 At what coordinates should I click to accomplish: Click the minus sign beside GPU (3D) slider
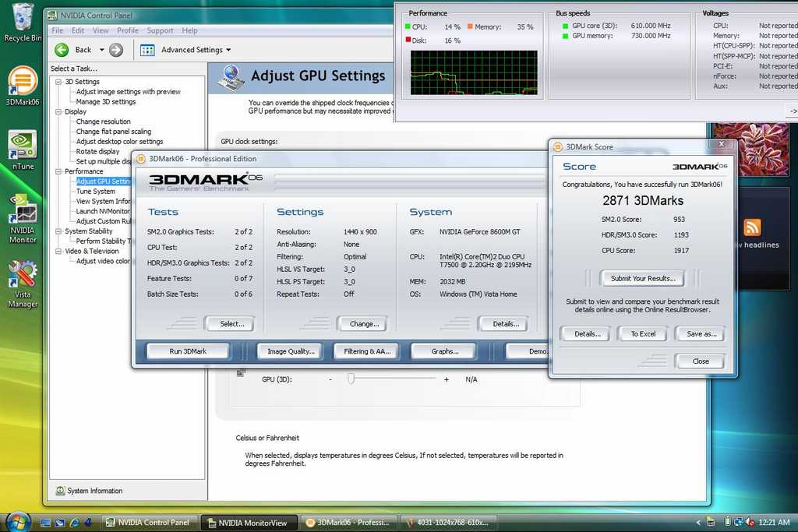click(330, 379)
